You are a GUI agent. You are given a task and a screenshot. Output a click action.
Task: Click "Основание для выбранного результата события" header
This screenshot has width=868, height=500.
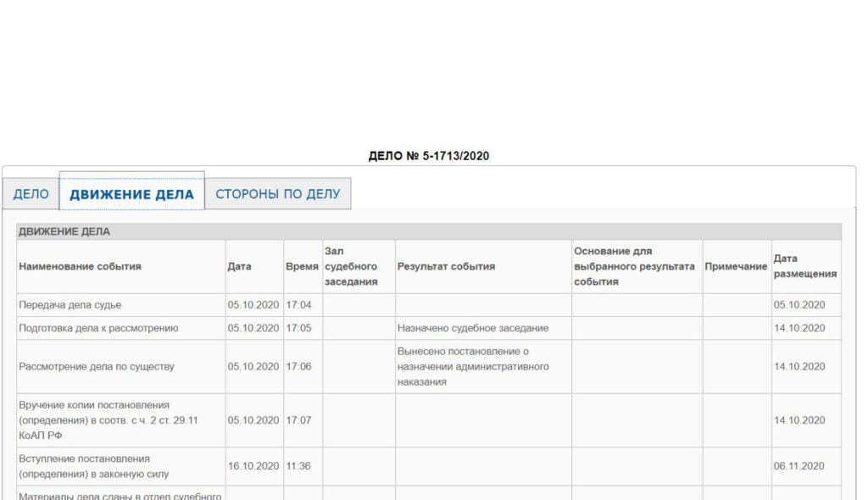click(x=634, y=266)
